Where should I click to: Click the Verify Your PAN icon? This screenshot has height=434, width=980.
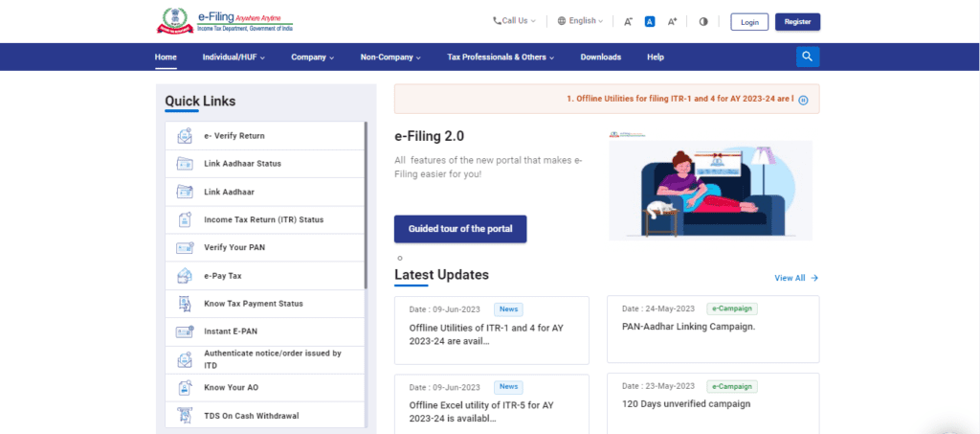(x=185, y=247)
